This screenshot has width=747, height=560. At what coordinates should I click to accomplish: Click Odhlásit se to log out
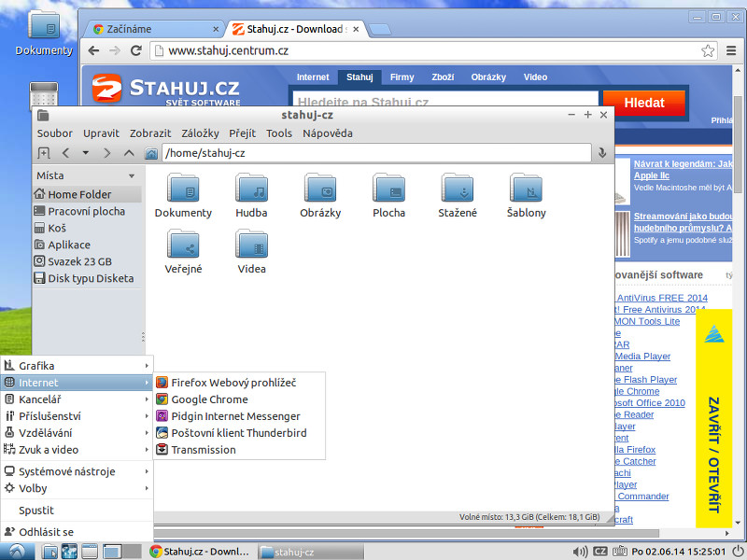click(x=77, y=531)
